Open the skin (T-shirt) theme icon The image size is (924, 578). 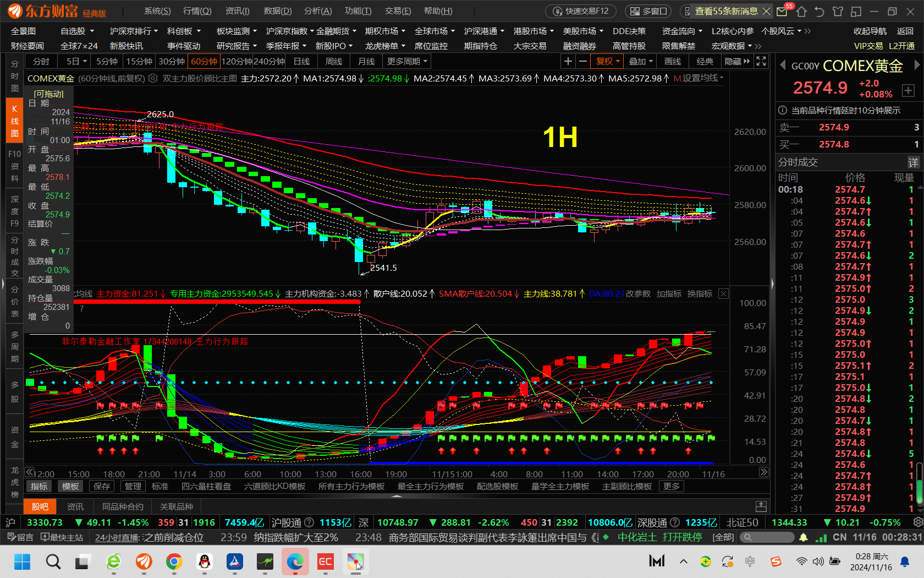[x=838, y=11]
